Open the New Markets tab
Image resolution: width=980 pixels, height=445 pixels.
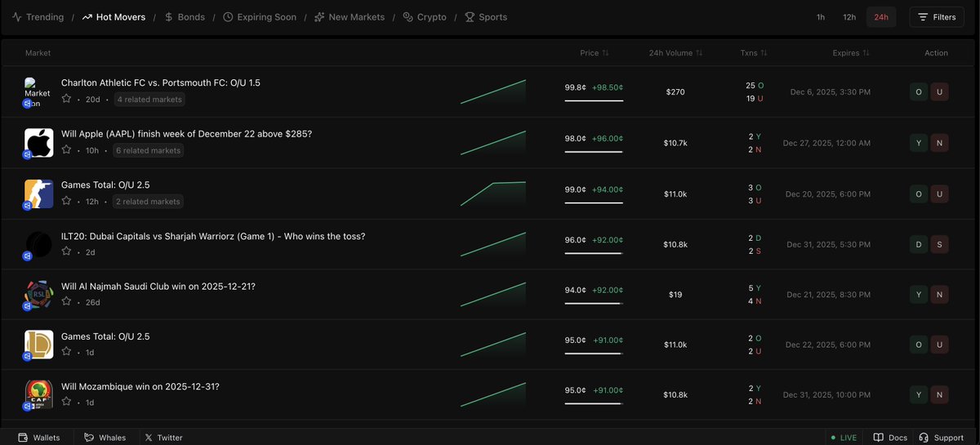point(350,17)
